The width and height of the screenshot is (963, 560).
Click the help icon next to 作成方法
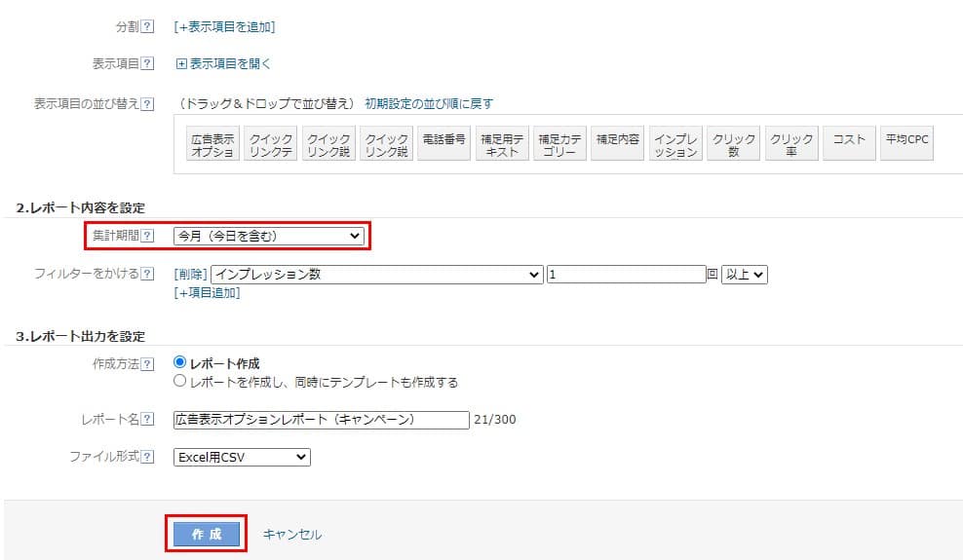tap(147, 364)
